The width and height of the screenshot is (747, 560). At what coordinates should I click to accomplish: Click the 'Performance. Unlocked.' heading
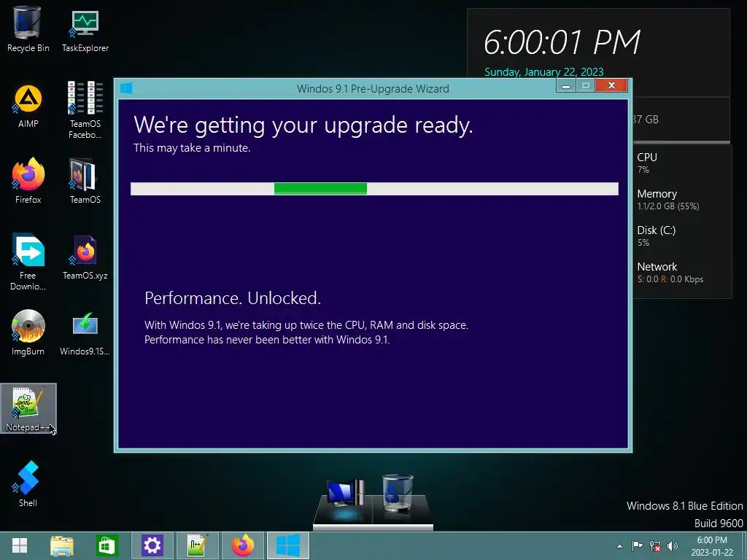coord(233,298)
